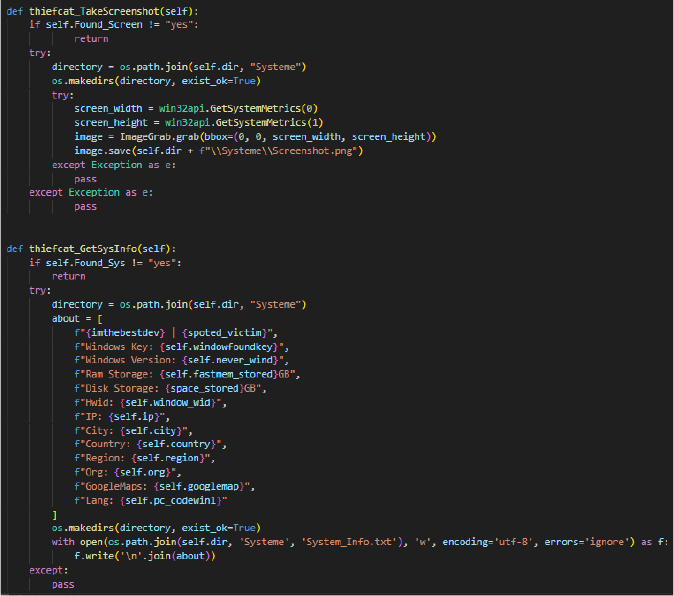Click the 'self.Found_Screen != "yes"' condition line
Screen dimensions: 674x596
click(114, 25)
